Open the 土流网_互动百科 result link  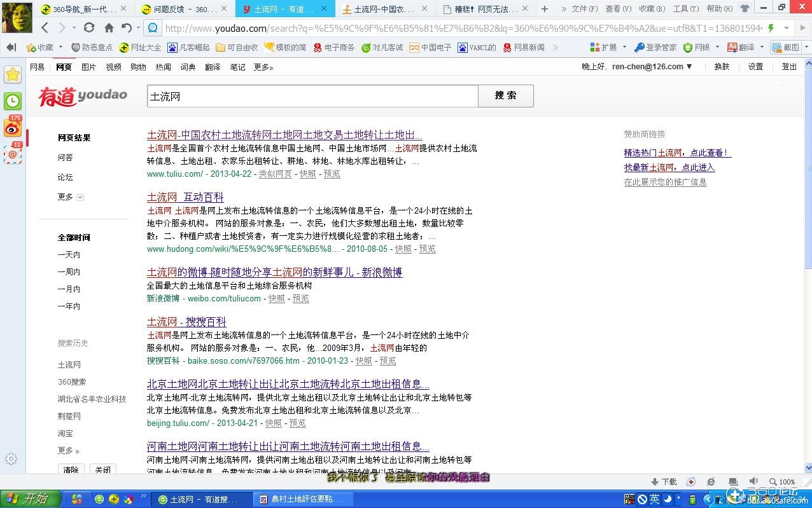(185, 197)
